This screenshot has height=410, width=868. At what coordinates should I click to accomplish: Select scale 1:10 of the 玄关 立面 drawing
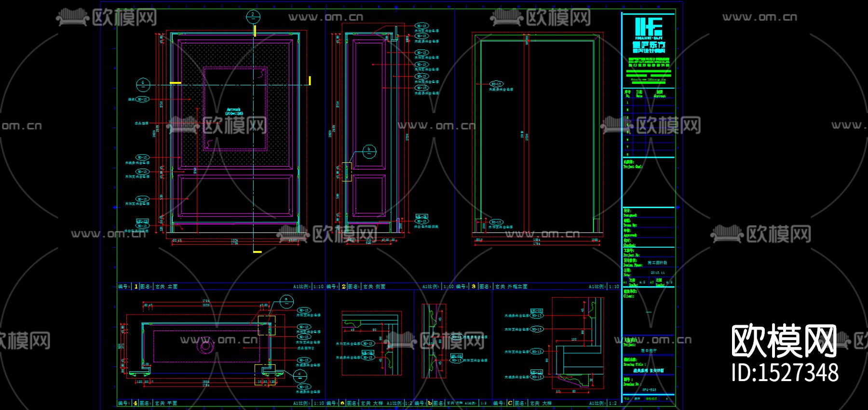click(319, 287)
